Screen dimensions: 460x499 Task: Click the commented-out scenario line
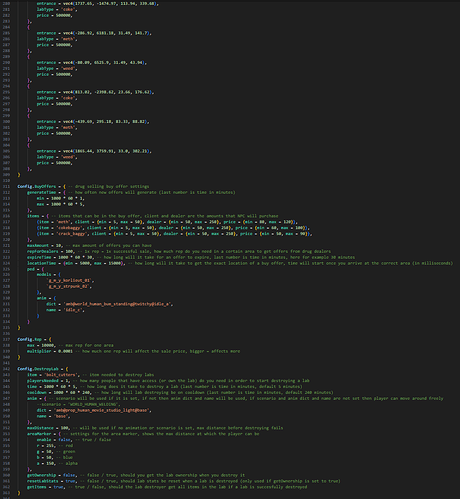click(x=78, y=404)
